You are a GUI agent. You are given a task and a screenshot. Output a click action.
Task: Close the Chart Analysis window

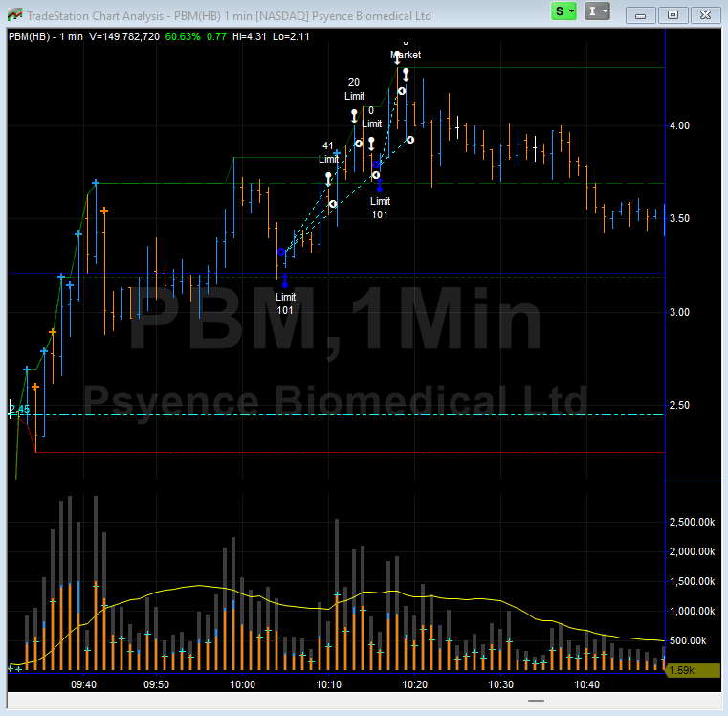pos(705,15)
